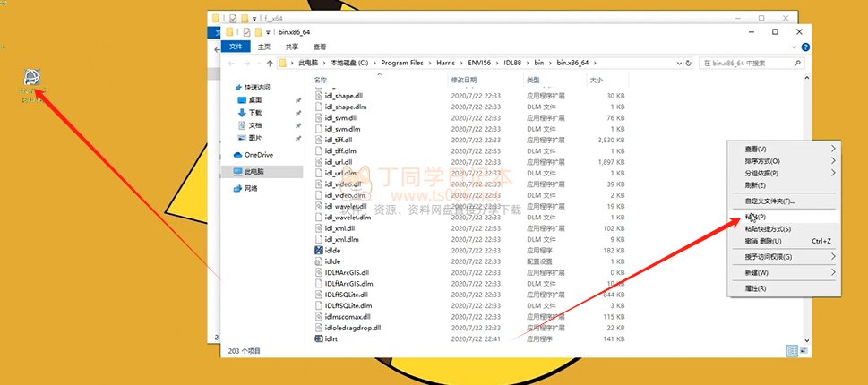Click the file icon of idlmscomax.dll
The width and height of the screenshot is (868, 385).
[x=318, y=316]
